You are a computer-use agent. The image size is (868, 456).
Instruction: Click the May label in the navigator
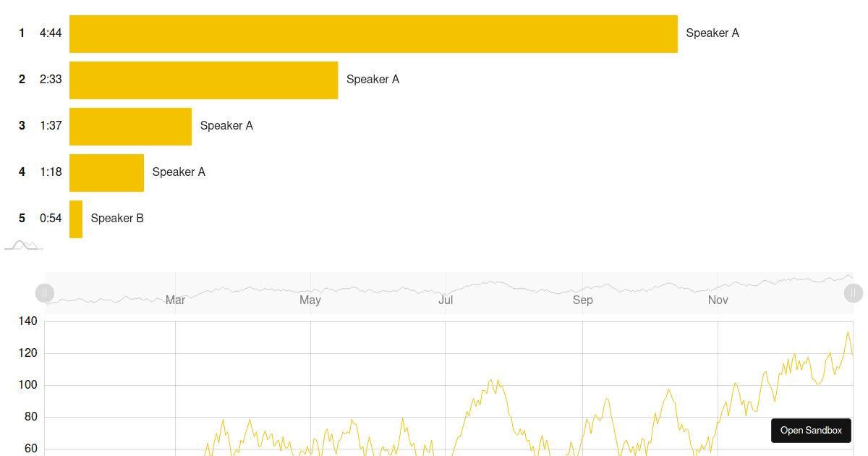pos(310,300)
